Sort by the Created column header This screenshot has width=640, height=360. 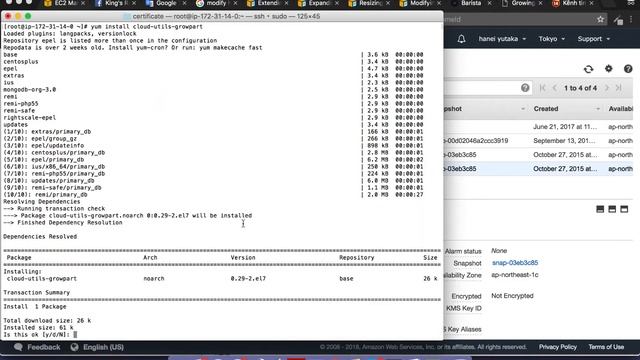tap(567, 109)
